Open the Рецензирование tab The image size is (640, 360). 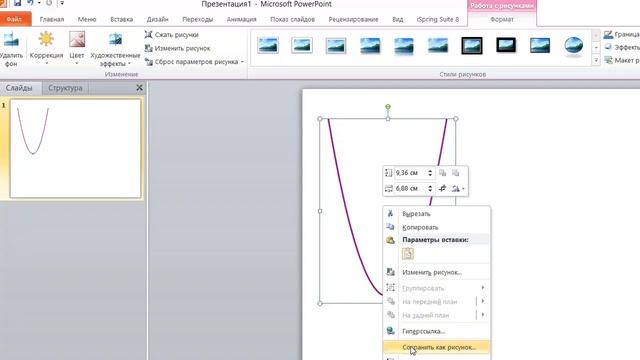(x=353, y=19)
